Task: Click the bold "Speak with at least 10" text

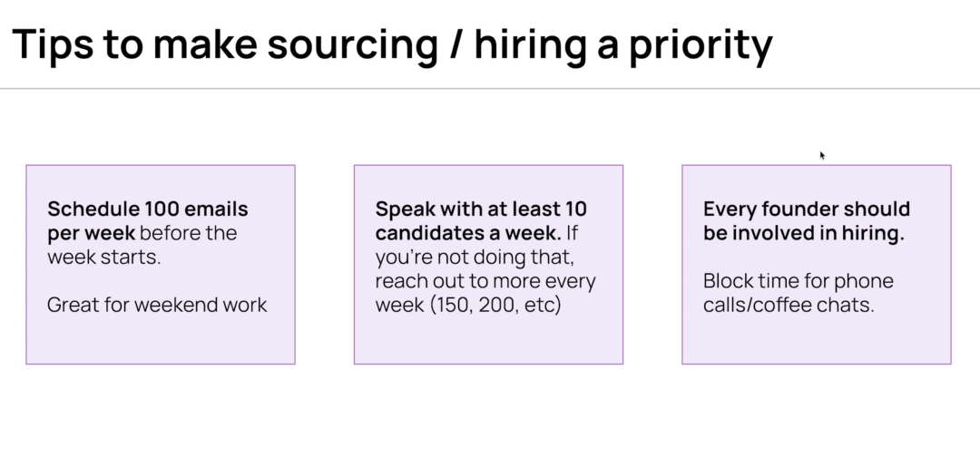Action: point(481,209)
